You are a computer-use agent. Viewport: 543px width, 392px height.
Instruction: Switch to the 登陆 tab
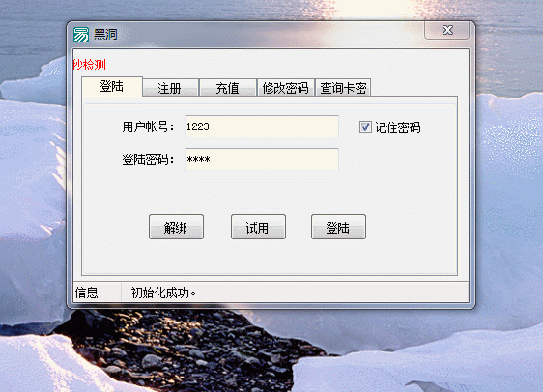pos(112,86)
